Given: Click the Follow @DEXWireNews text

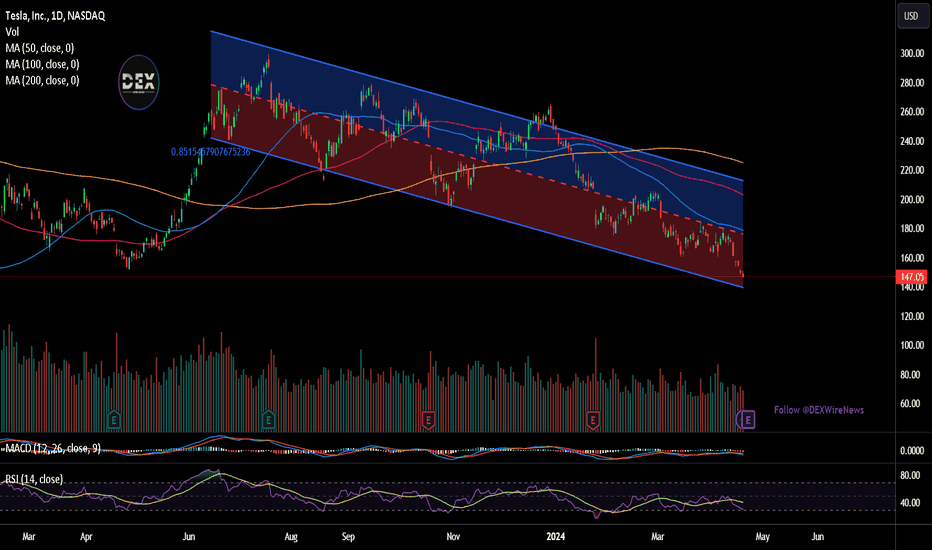Looking at the screenshot, I should [819, 410].
